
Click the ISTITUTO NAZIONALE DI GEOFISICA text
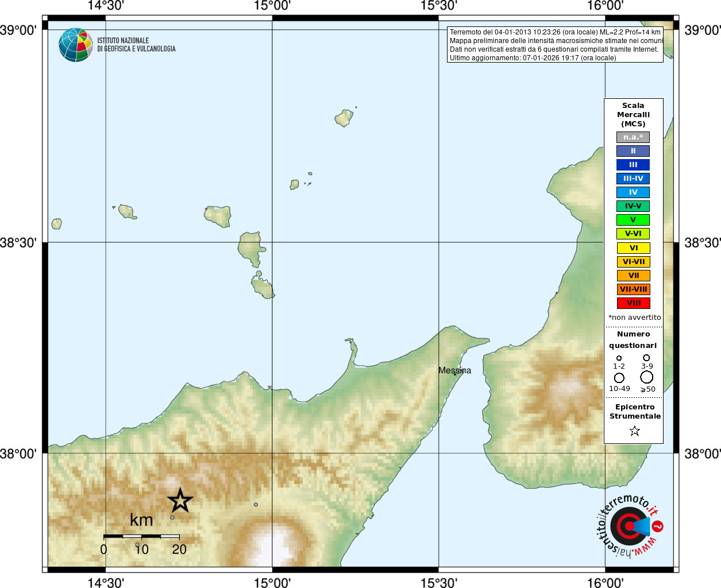click(x=136, y=45)
